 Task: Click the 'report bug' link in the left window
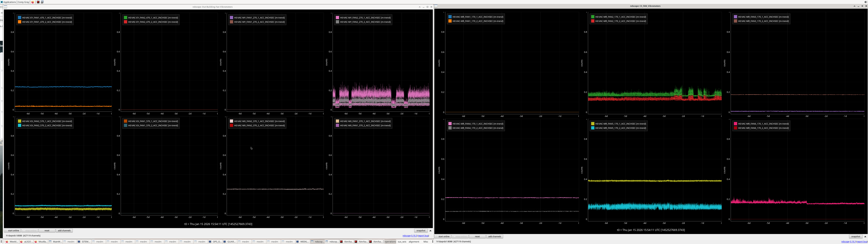(423, 236)
